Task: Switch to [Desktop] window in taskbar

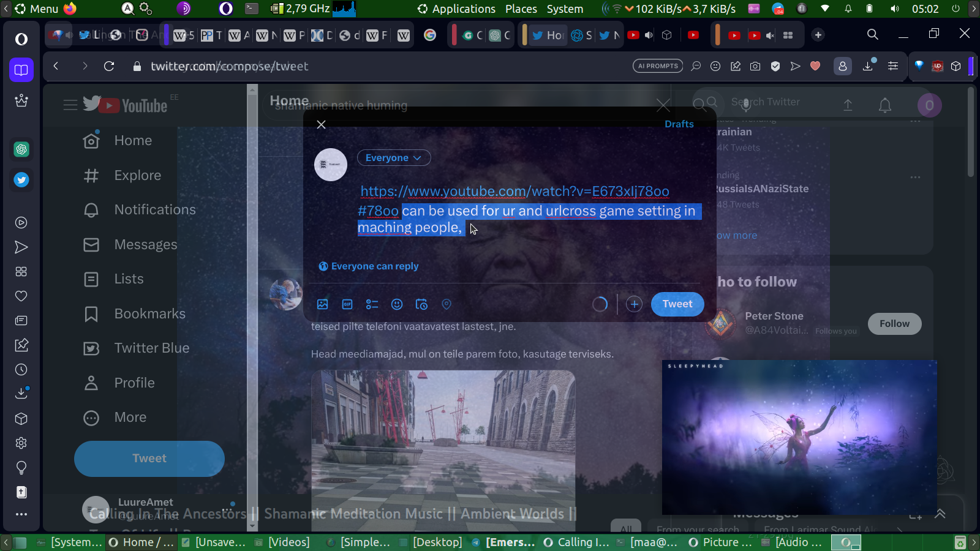Action: point(431,542)
